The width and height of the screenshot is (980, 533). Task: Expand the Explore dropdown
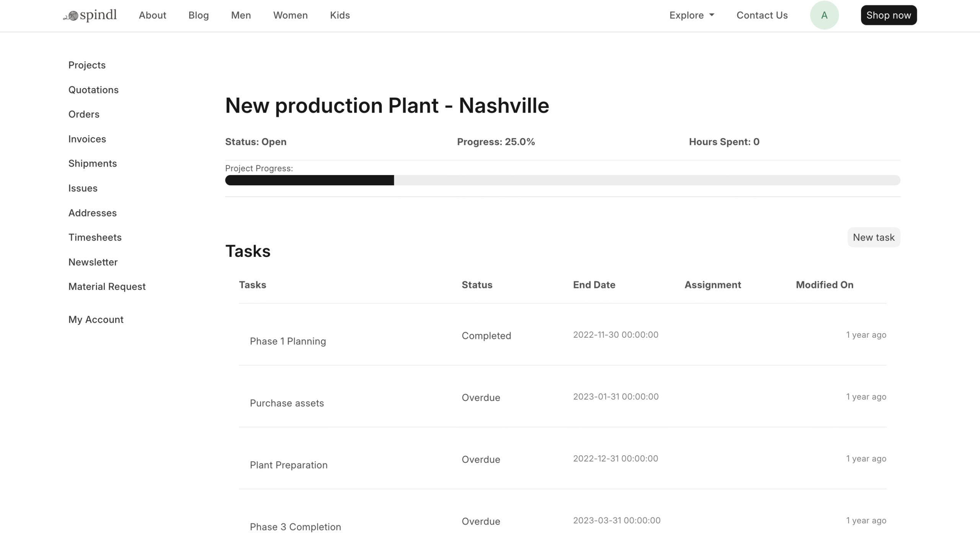coord(691,15)
